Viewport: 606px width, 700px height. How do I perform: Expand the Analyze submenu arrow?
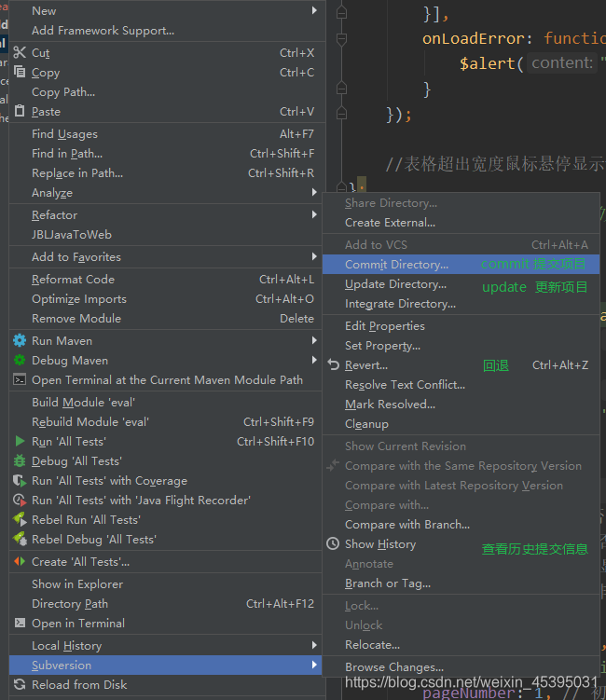tap(314, 192)
